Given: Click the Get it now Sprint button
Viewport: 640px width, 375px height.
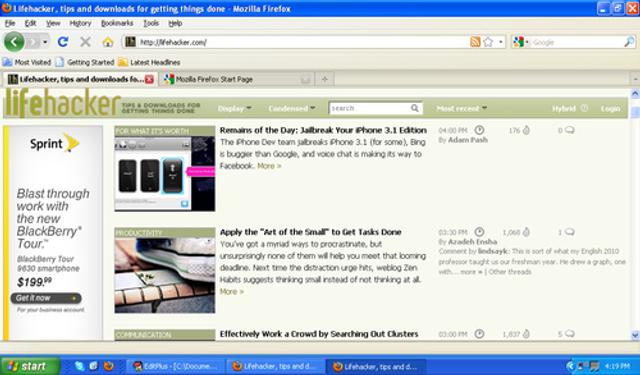Looking at the screenshot, I should [46, 298].
